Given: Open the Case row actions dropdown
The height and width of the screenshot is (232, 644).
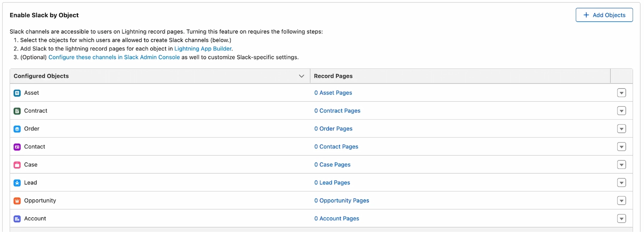Looking at the screenshot, I should click(x=621, y=165).
